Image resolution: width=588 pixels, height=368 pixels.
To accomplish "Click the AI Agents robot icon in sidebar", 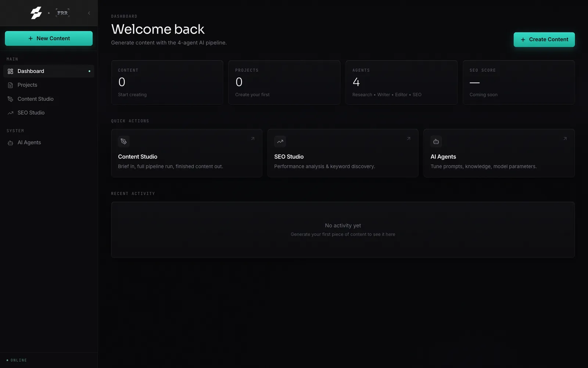I will [10, 143].
